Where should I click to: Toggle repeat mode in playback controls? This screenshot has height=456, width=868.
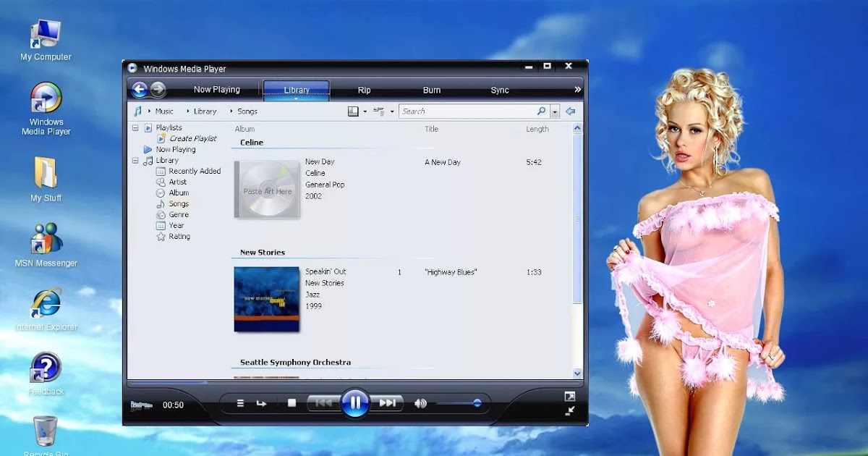point(262,403)
